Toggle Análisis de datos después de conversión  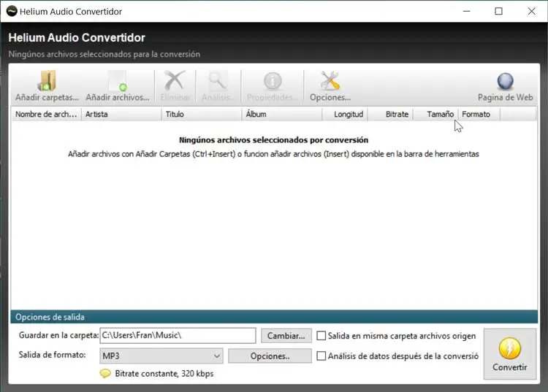(321, 356)
